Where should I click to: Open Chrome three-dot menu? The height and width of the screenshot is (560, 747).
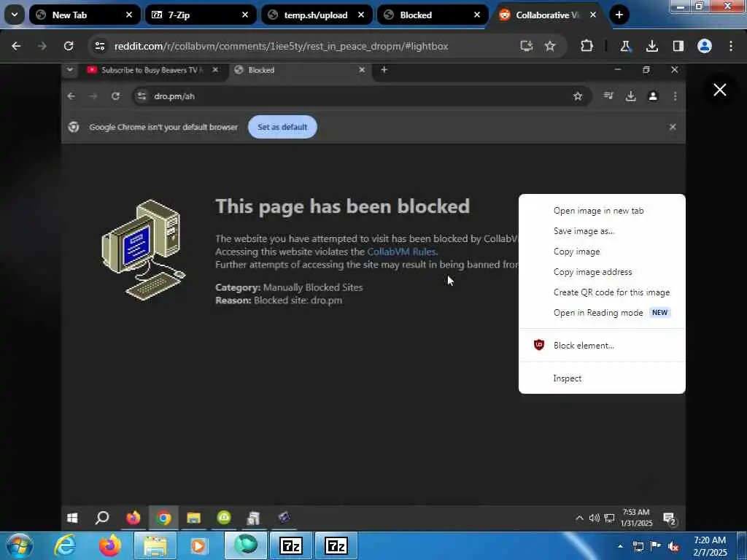(731, 46)
